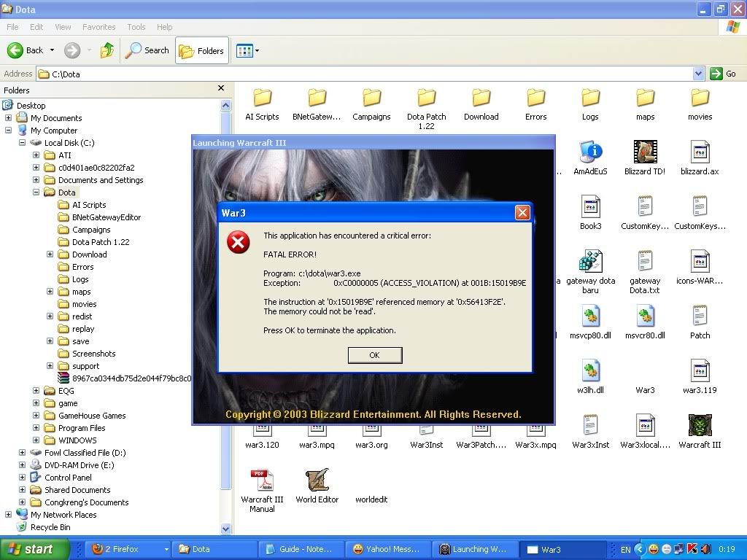Expand the ATI folder node

coord(36,155)
